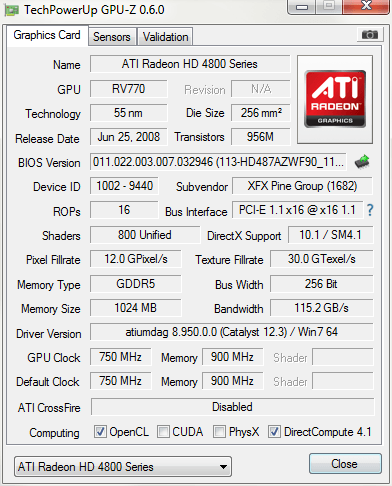Click the ATI Radeon logo image
Viewport: 392px width, 486px height.
[x=335, y=99]
